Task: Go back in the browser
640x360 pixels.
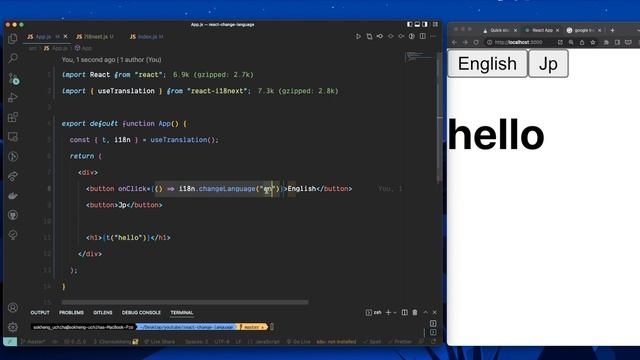Action: 454,42
